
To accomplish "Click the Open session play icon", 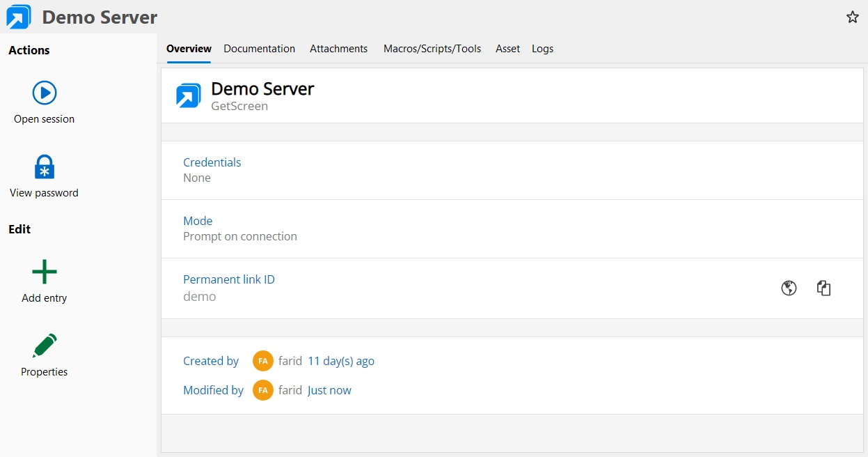I will [x=45, y=93].
